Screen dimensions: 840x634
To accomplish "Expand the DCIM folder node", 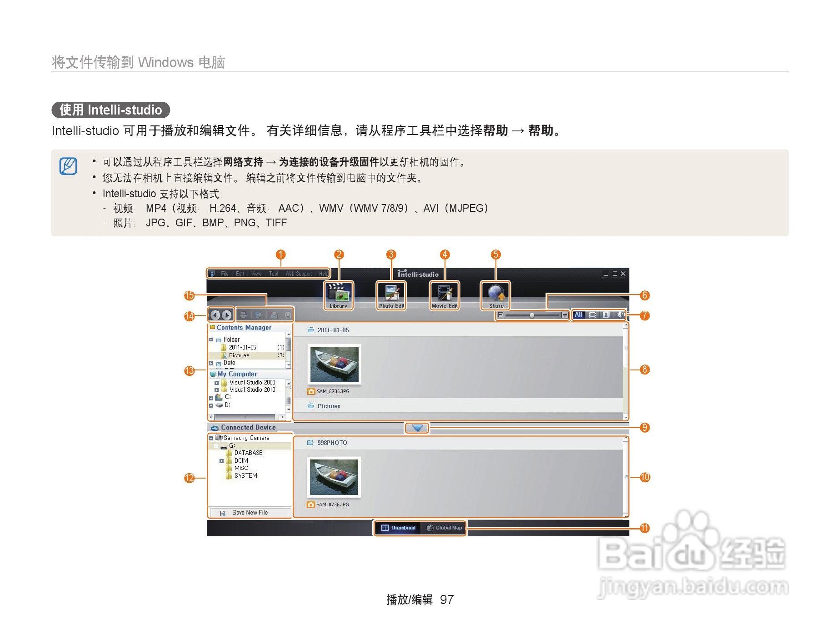I will tap(221, 461).
